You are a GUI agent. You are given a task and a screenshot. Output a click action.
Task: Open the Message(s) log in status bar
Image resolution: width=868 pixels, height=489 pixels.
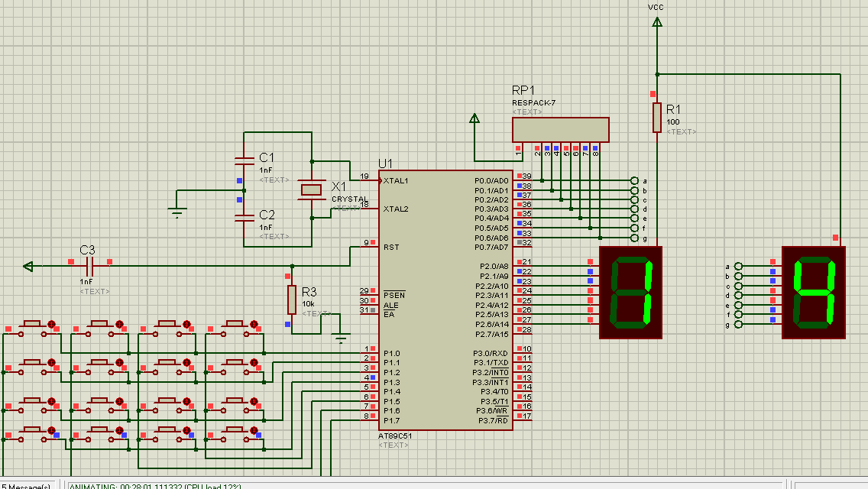[28, 485]
